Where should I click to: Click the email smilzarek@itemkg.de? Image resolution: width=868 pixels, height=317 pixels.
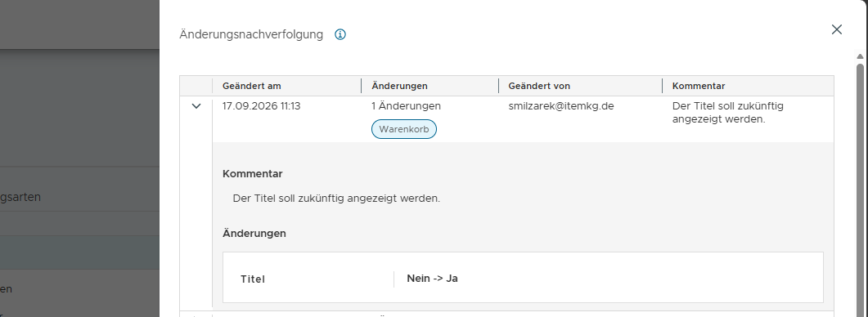(560, 106)
